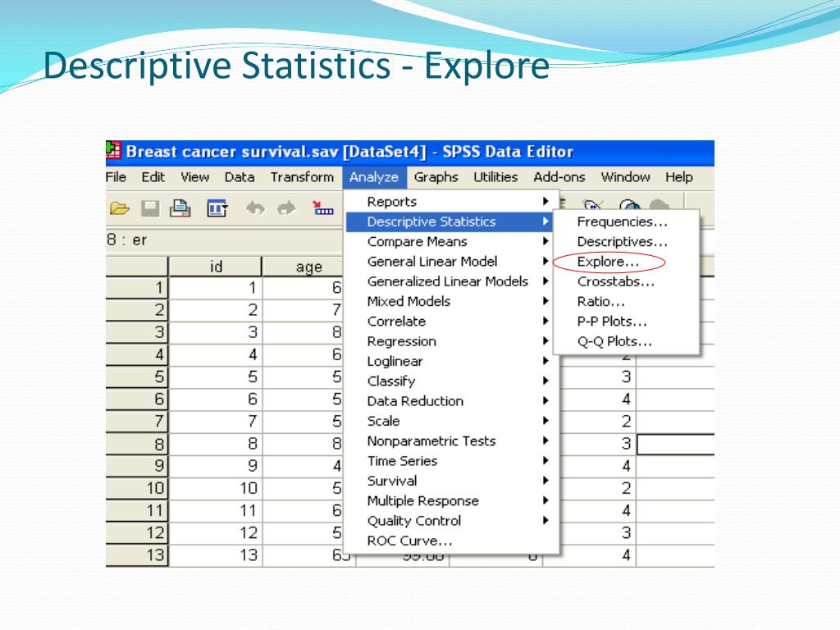This screenshot has height=630, width=840.
Task: Select the row 11 header
Action: pos(137,510)
